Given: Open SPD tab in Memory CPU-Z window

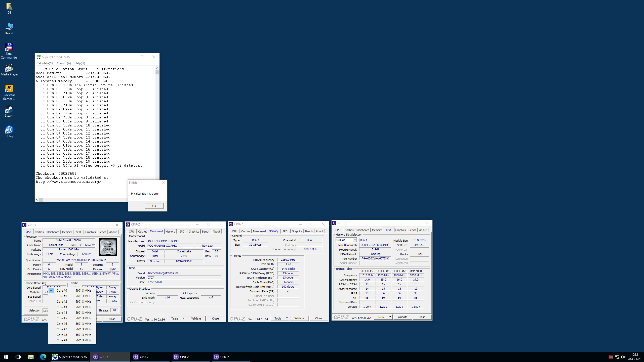Looking at the screenshot, I should (x=285, y=231).
